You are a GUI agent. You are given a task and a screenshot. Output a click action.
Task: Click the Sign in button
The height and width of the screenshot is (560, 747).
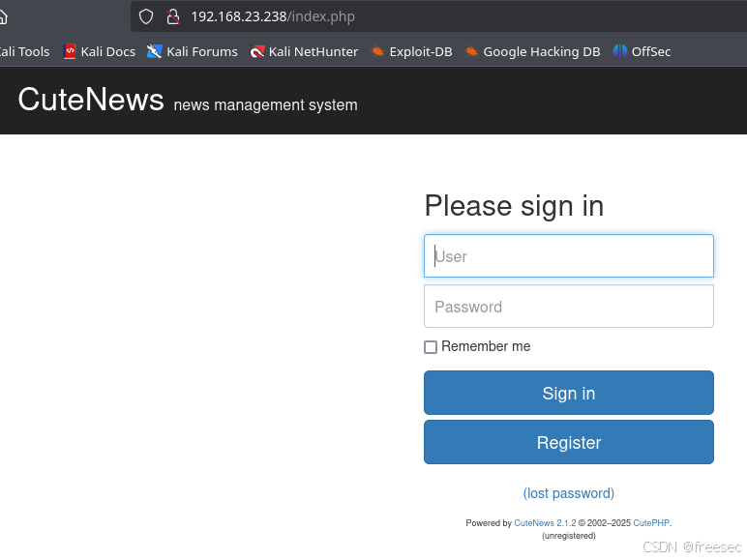click(x=569, y=393)
